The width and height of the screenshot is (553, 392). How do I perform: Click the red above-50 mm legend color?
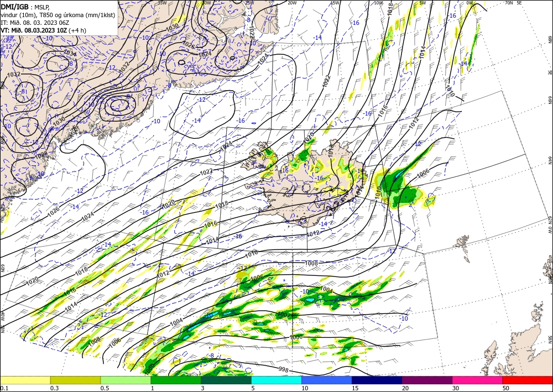(528, 380)
